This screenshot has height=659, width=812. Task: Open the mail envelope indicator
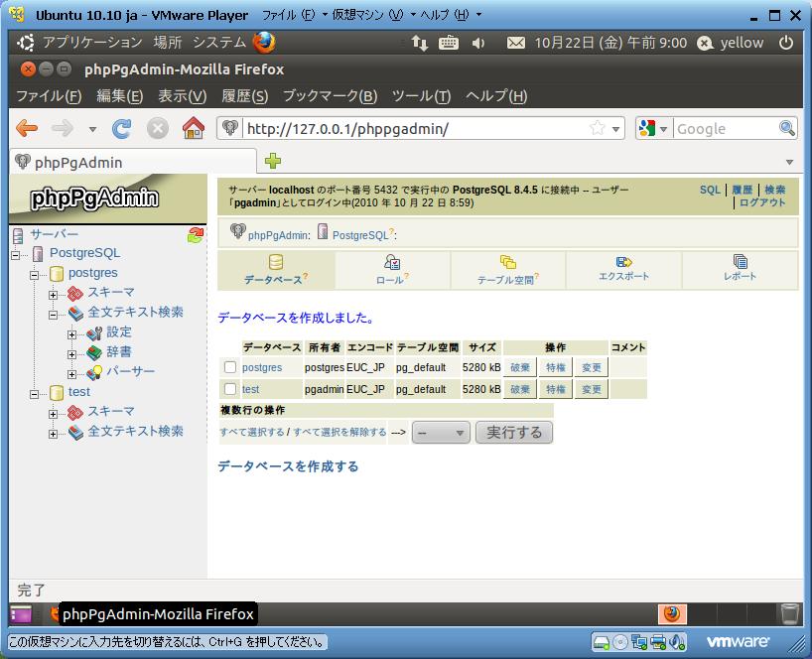tap(516, 43)
